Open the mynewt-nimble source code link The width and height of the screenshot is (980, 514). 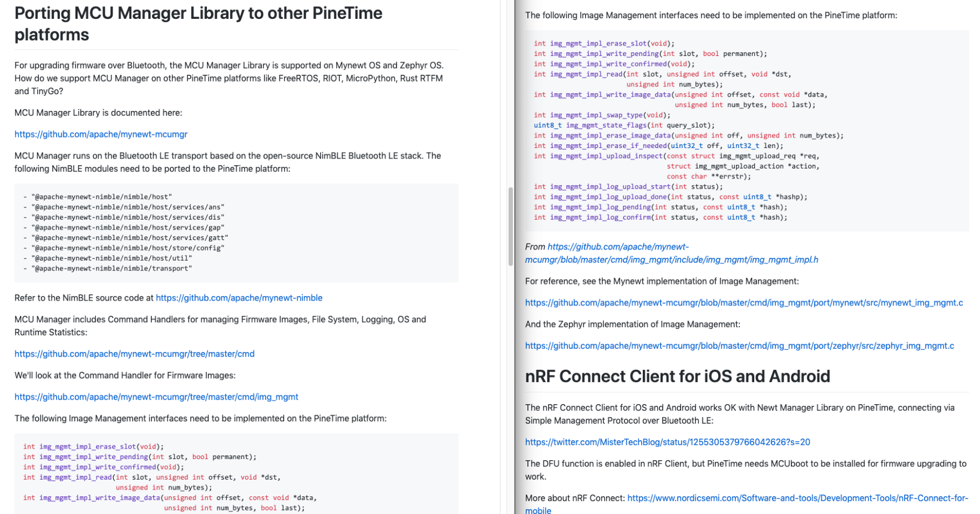(238, 298)
